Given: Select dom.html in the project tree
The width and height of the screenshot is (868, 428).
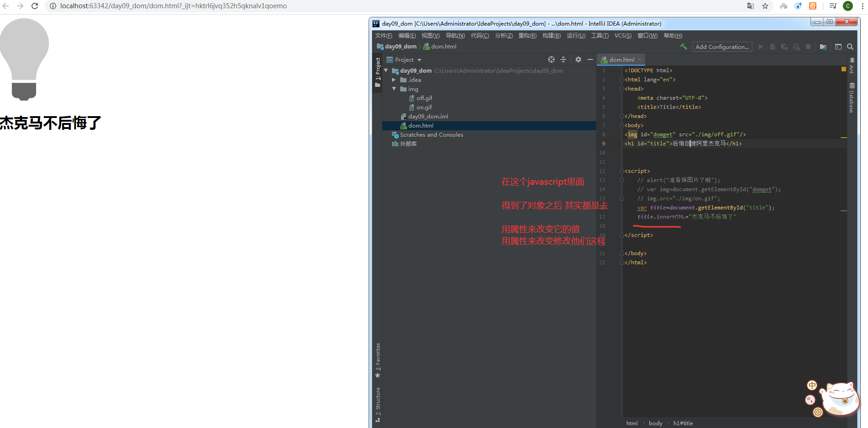Looking at the screenshot, I should (489, 126).
